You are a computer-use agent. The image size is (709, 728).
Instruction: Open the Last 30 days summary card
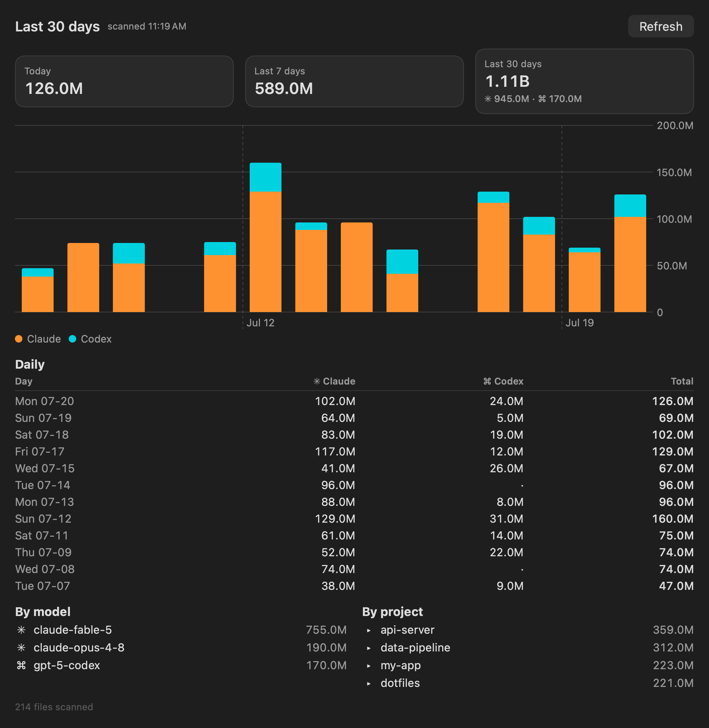pos(584,81)
